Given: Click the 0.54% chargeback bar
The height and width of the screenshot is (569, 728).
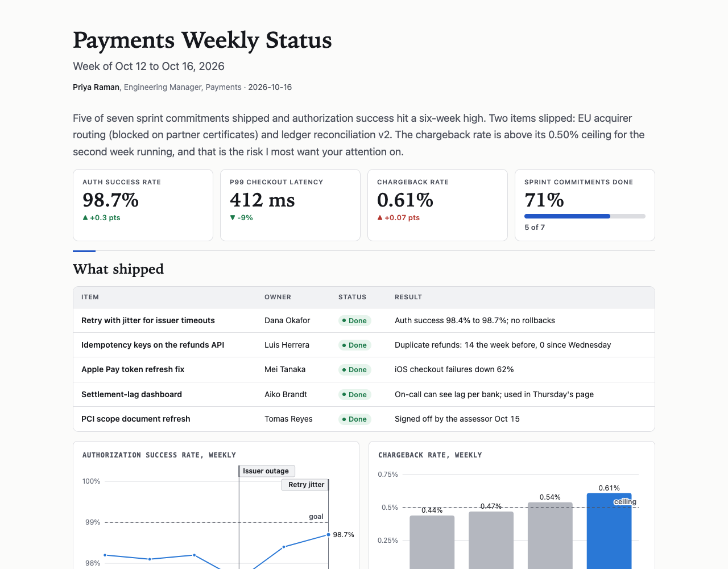Looking at the screenshot, I should (x=550, y=536).
